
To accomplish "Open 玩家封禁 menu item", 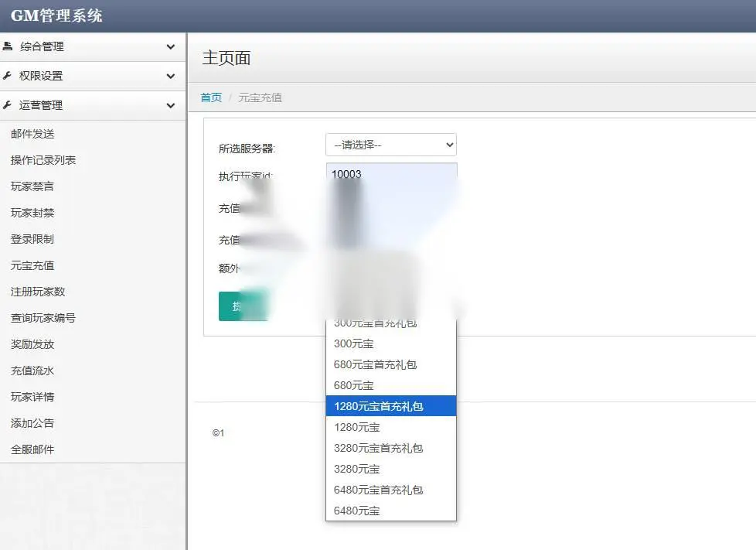I will [x=32, y=213].
